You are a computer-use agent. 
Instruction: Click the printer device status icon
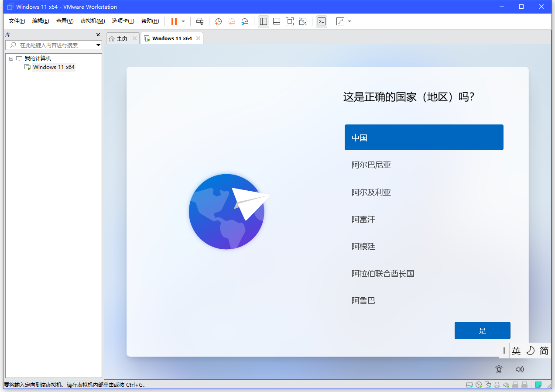pos(497,385)
